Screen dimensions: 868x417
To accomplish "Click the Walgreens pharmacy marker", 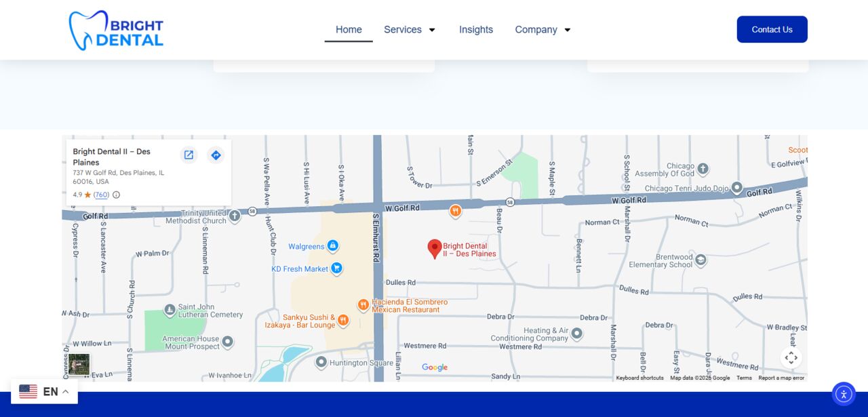I will [332, 245].
